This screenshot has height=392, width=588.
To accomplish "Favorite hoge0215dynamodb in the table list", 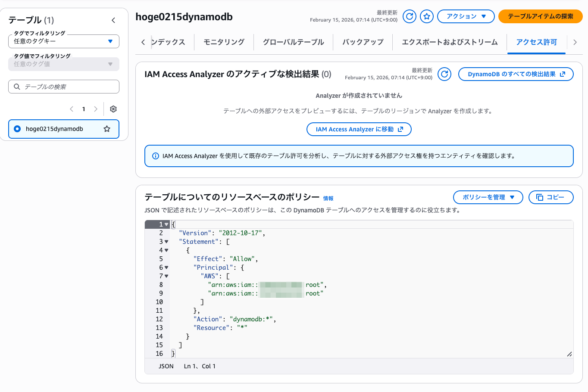I will tap(107, 129).
